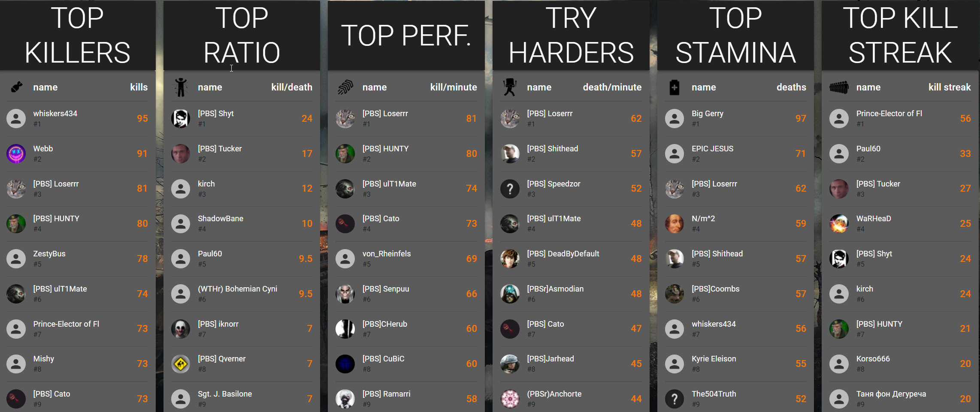Click the falling soldier icon in Try Harders
The height and width of the screenshot is (412, 980).
[x=510, y=87]
